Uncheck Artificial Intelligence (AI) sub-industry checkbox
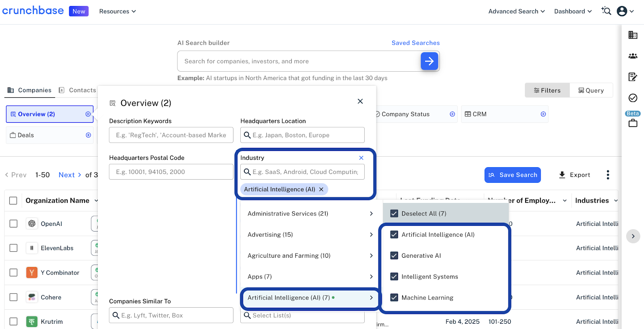 pyautogui.click(x=394, y=234)
